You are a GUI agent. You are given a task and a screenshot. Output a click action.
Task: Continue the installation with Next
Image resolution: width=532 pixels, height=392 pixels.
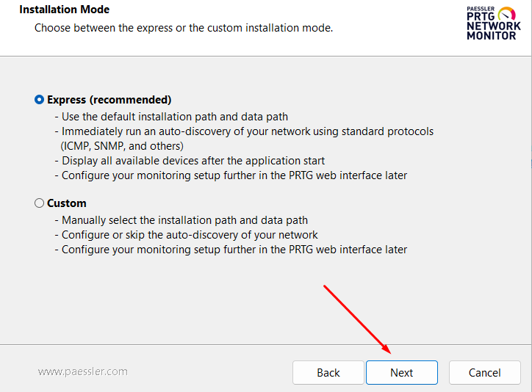pos(402,372)
